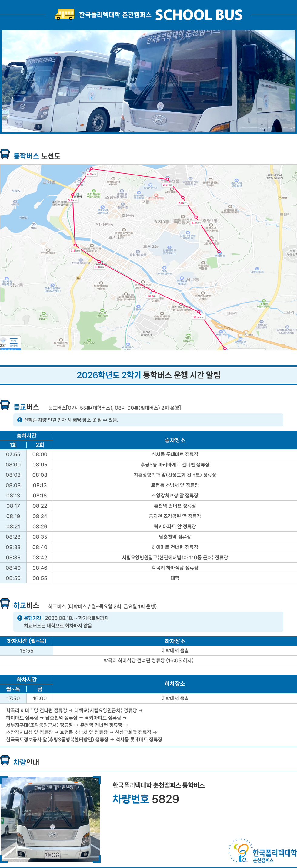Select the 1회 column header
This screenshot has width=297, height=868.
[13, 445]
